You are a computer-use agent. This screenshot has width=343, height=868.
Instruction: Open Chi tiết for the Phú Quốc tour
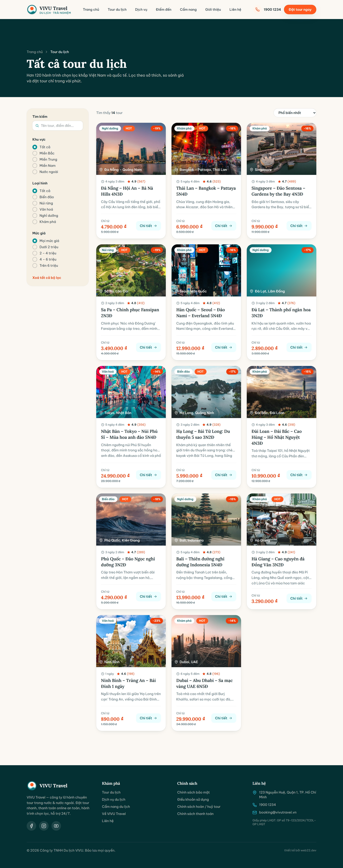148,596
